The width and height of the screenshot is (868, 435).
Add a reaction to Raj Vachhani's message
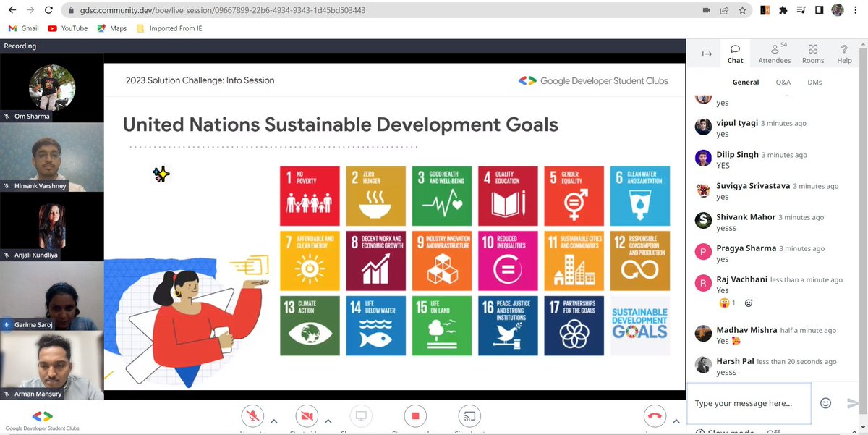(x=749, y=303)
